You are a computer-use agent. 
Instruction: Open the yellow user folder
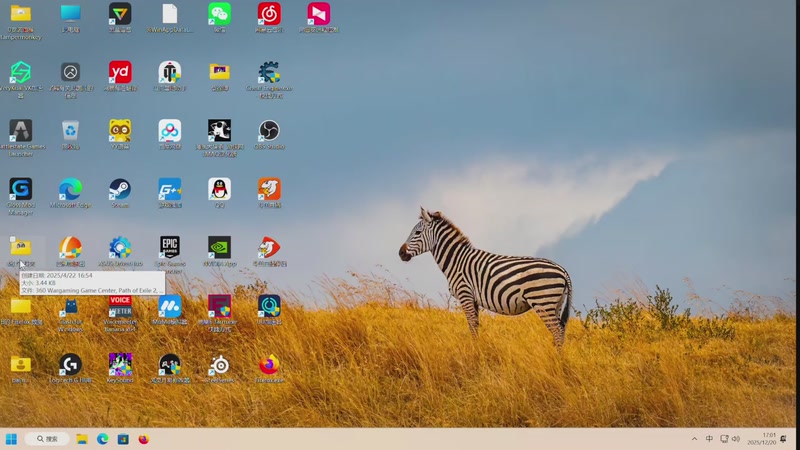(21, 365)
